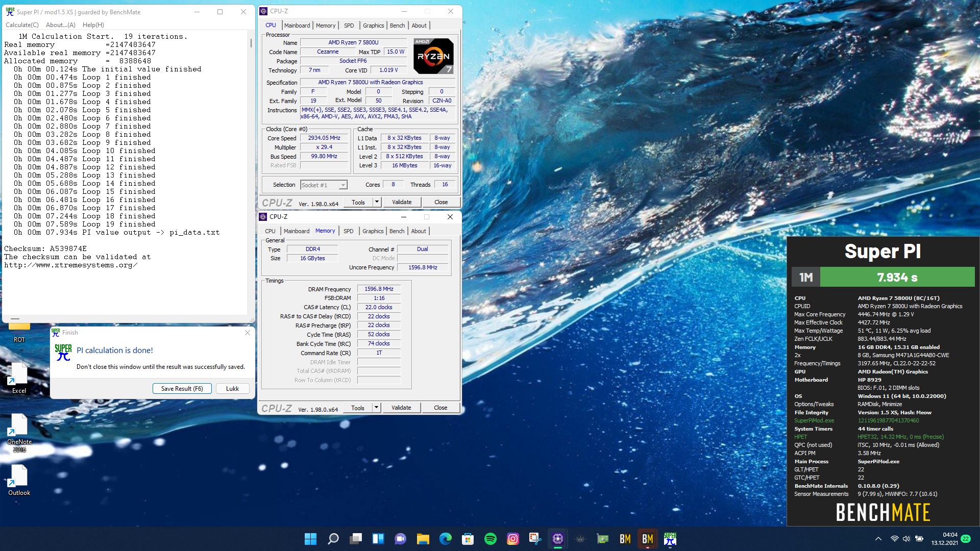This screenshot has height=551, width=980.
Task: Open the dark cat-shaped taskbar icon
Action: point(580,539)
